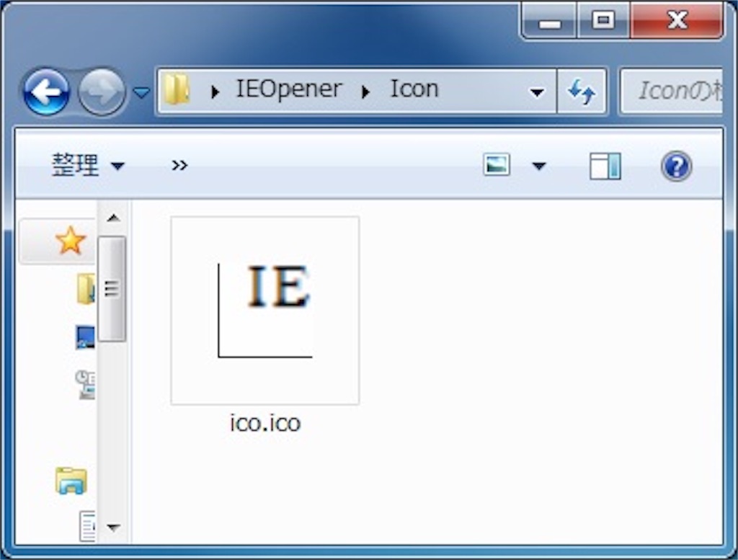Open Help with the question mark icon
The height and width of the screenshot is (560, 738).
676,166
